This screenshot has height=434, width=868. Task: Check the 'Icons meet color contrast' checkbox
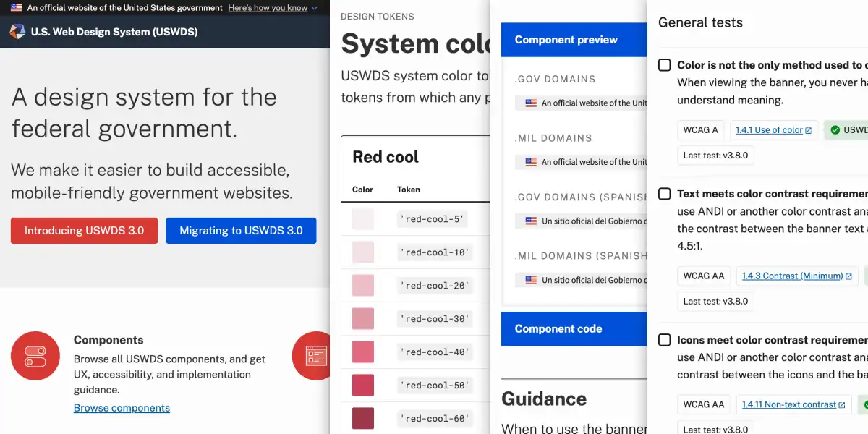point(665,340)
